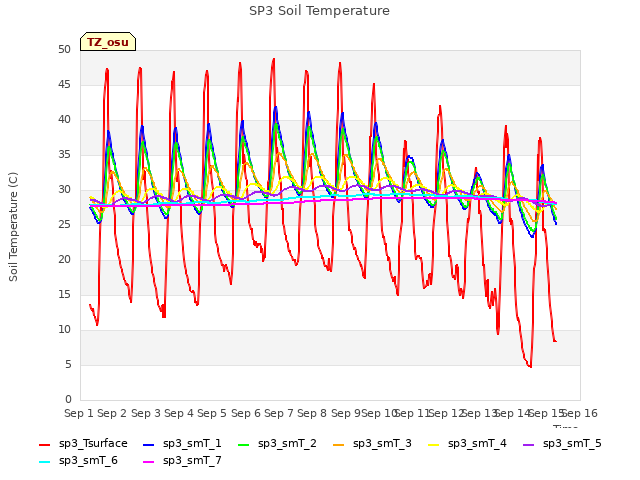This screenshot has height=480, width=640.
Task: Toggle sp3_smT_5 legend entry
Action: [x=562, y=443]
